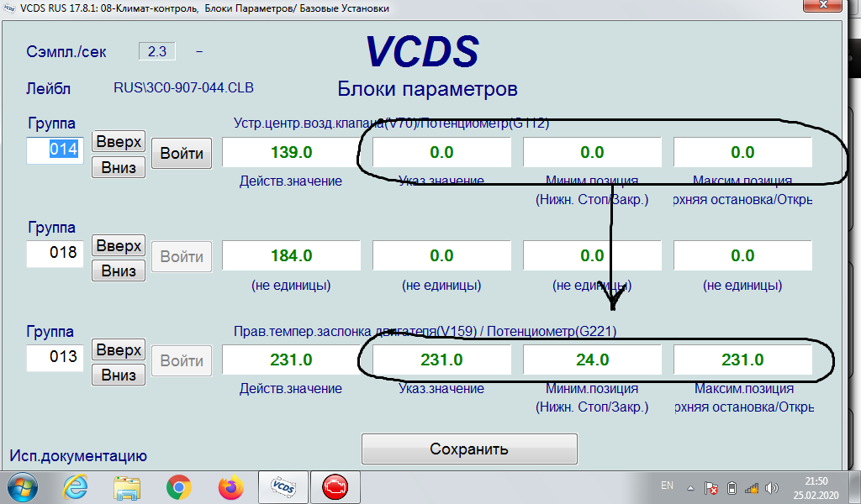This screenshot has height=504, width=861.
Task: Open network signal tray icon
Action: coord(753,487)
